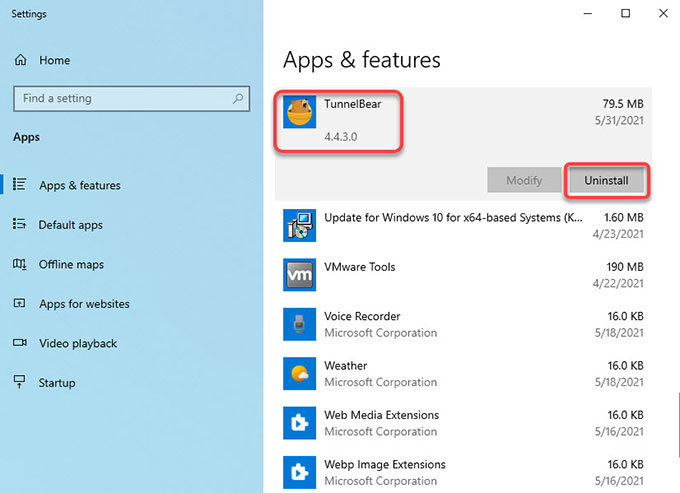Click the Home house icon
Viewport: 680px width, 493px height.
coord(20,60)
